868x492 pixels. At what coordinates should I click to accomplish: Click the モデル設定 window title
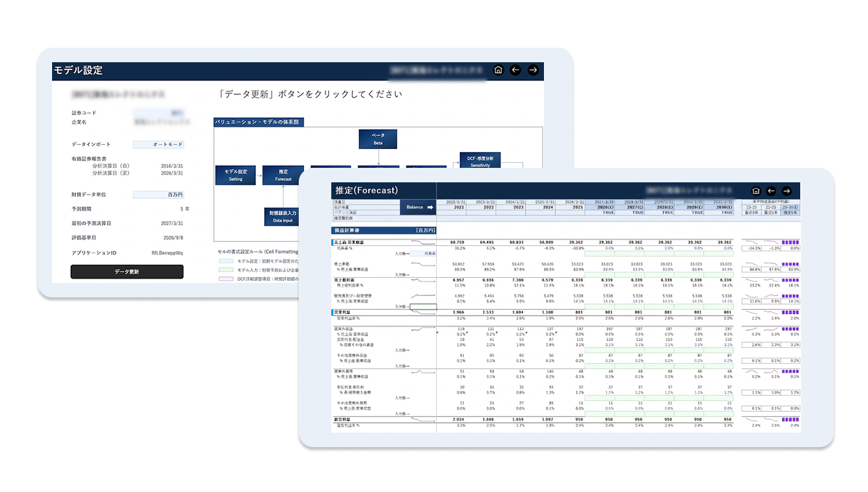(78, 71)
